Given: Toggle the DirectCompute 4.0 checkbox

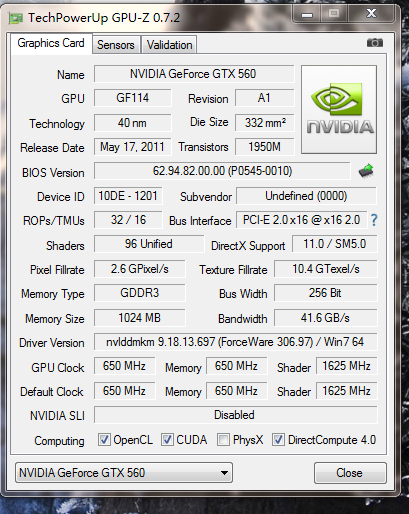Looking at the screenshot, I should [278, 440].
